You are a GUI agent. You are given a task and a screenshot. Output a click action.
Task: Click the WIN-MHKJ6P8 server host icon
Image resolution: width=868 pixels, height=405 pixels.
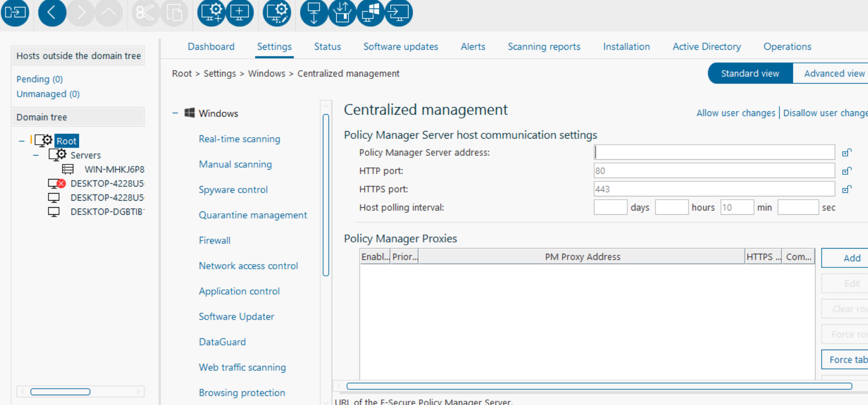68,169
